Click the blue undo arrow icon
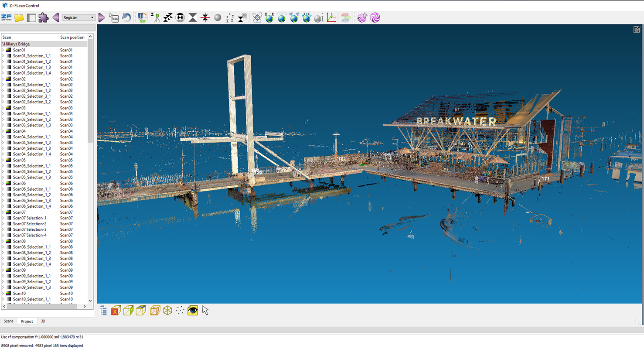The width and height of the screenshot is (644, 349). coord(126,18)
